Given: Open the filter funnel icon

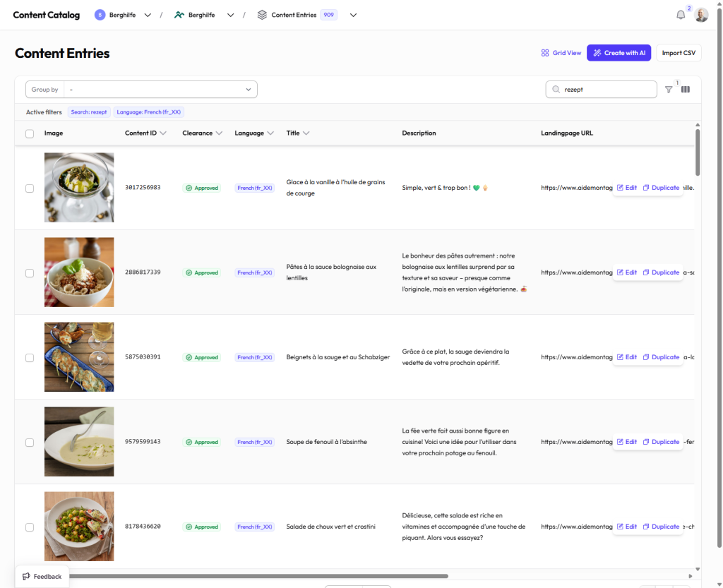Looking at the screenshot, I should (669, 90).
